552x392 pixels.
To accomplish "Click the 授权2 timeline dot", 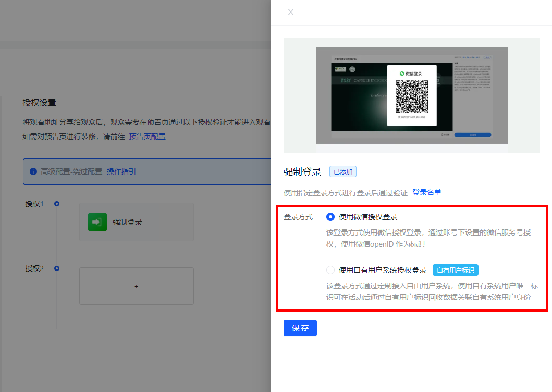I will point(57,268).
